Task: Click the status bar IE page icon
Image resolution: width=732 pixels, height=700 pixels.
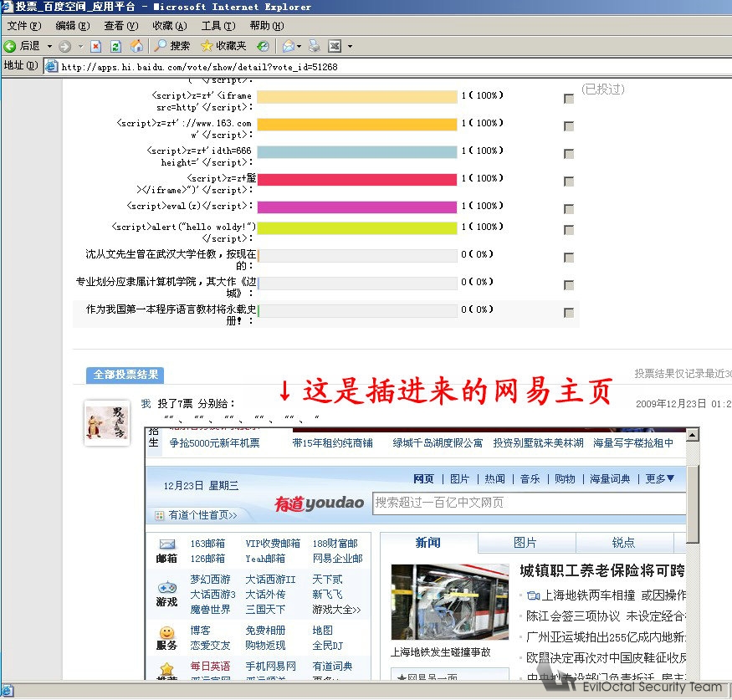Action: (x=8, y=691)
